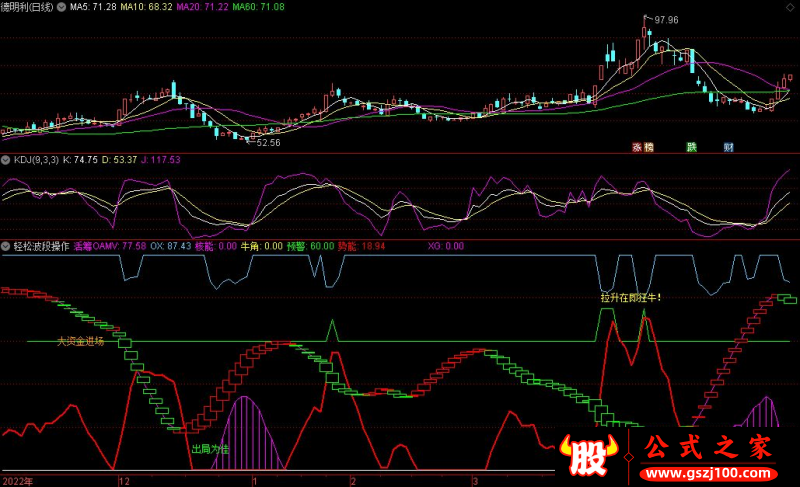Click the 拉升在即狂牛! signal label
Screen dimensions: 800x487
coord(631,298)
